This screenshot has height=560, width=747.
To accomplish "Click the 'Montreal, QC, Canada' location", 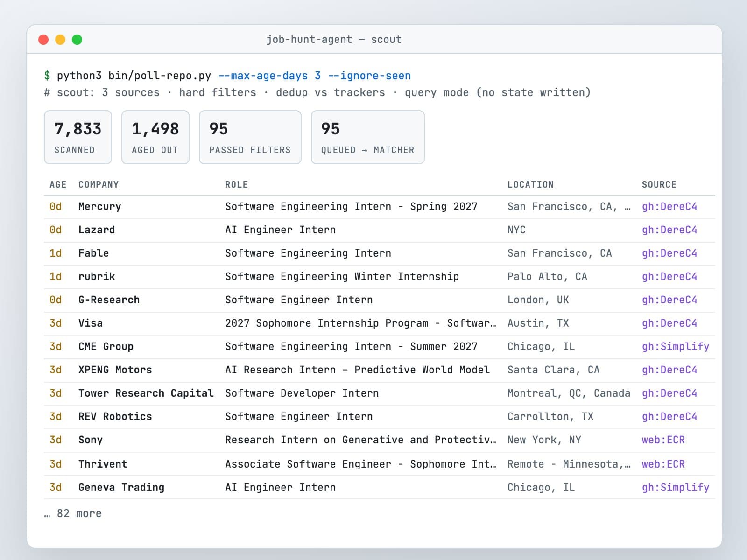I will coord(569,393).
